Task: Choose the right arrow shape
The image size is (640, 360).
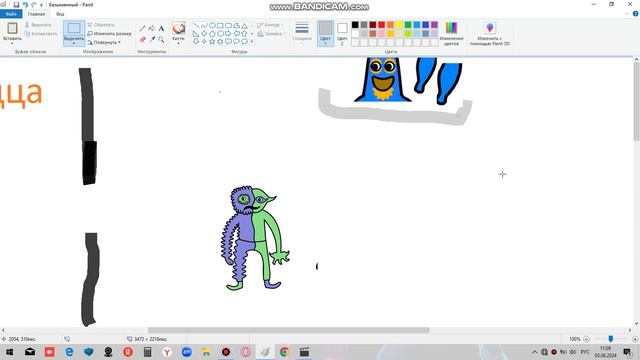Action: 228,33
